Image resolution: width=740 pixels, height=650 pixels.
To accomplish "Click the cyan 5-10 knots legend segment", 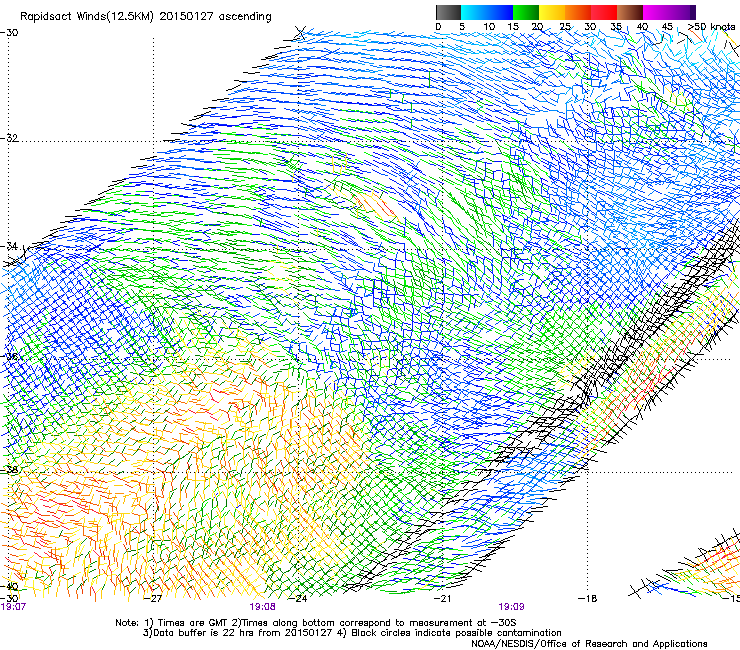I will [x=474, y=13].
